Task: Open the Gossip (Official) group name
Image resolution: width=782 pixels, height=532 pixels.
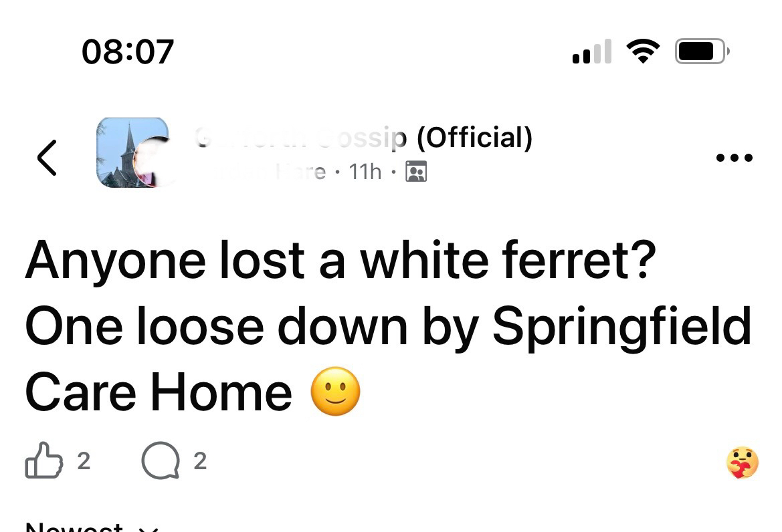Action: 364,138
